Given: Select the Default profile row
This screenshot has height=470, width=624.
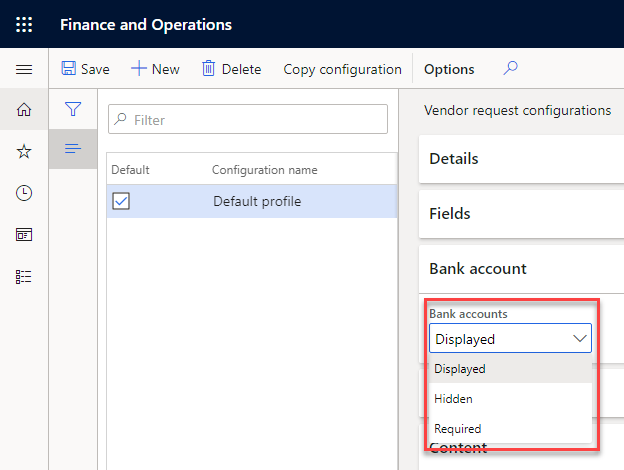Looking at the screenshot, I should 252,201.
